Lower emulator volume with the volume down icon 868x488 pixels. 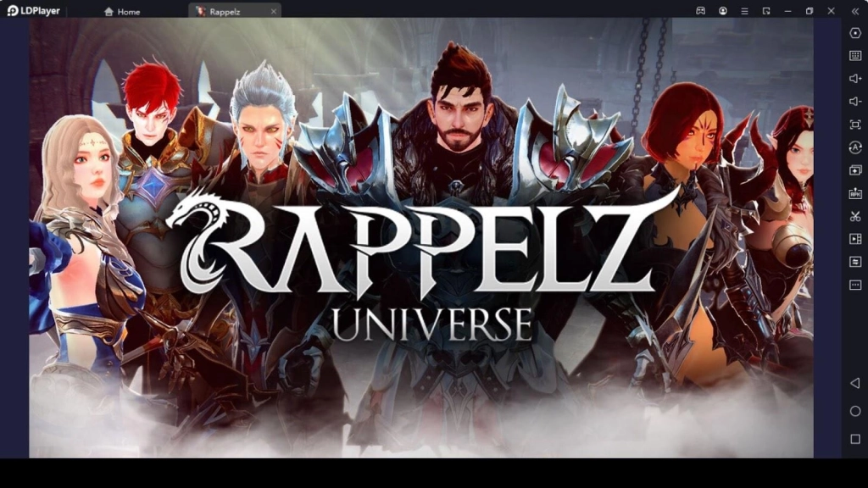(x=854, y=102)
